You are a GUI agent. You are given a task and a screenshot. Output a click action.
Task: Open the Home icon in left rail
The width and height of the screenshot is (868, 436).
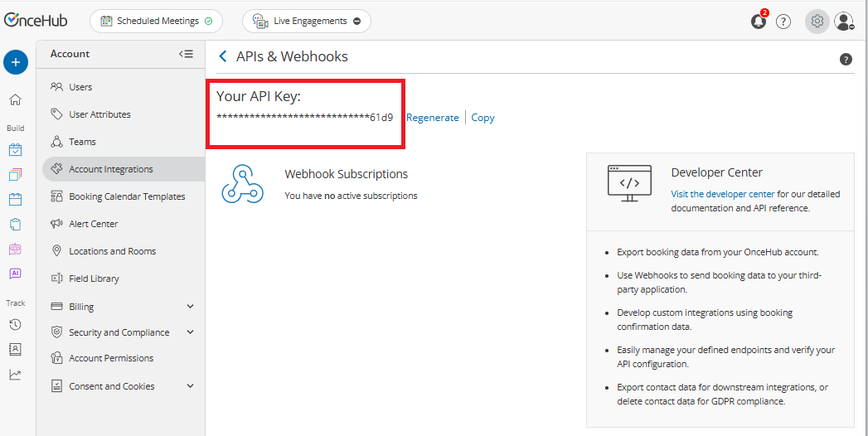[x=15, y=99]
